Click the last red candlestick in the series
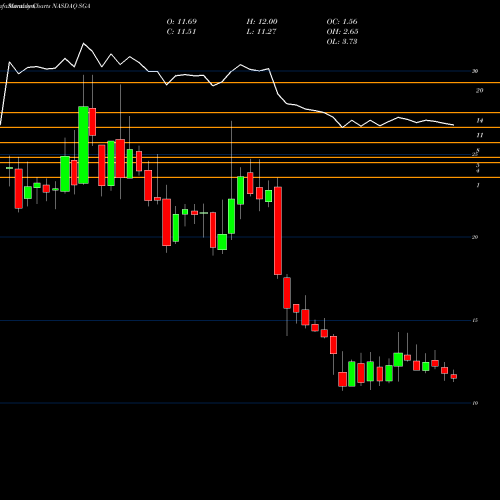 454,376
